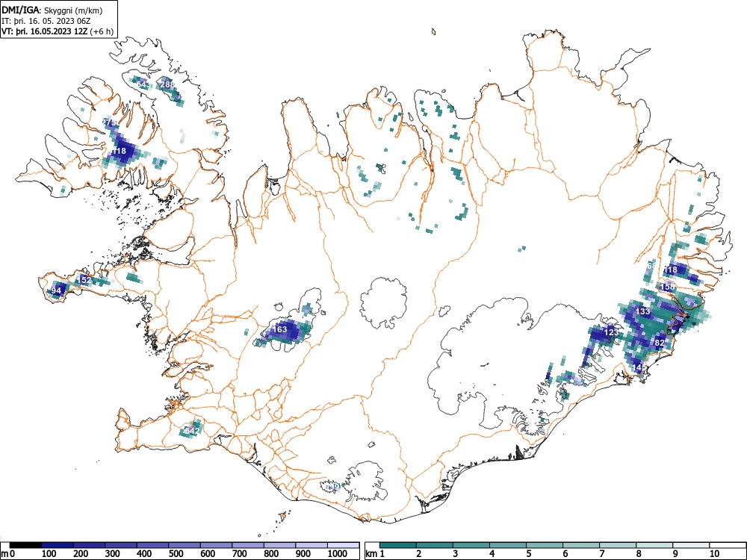This screenshot has height=560, width=747.
Task: Click the "1000" tick label in the meter legend
Action: (337, 554)
